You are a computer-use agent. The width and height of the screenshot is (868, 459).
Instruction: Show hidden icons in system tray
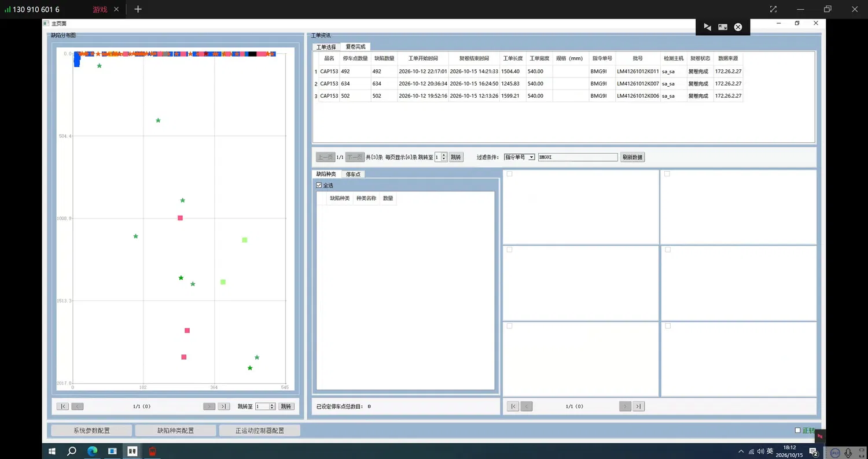pos(741,451)
